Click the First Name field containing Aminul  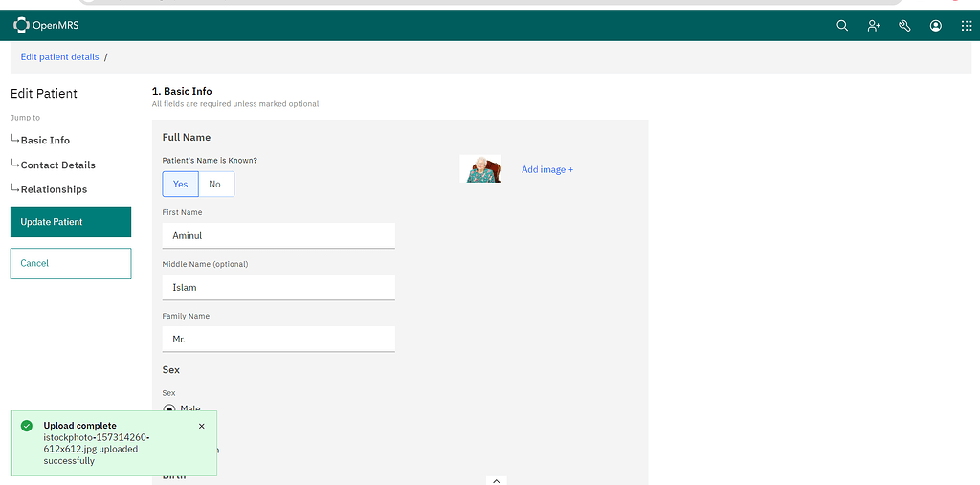(278, 235)
